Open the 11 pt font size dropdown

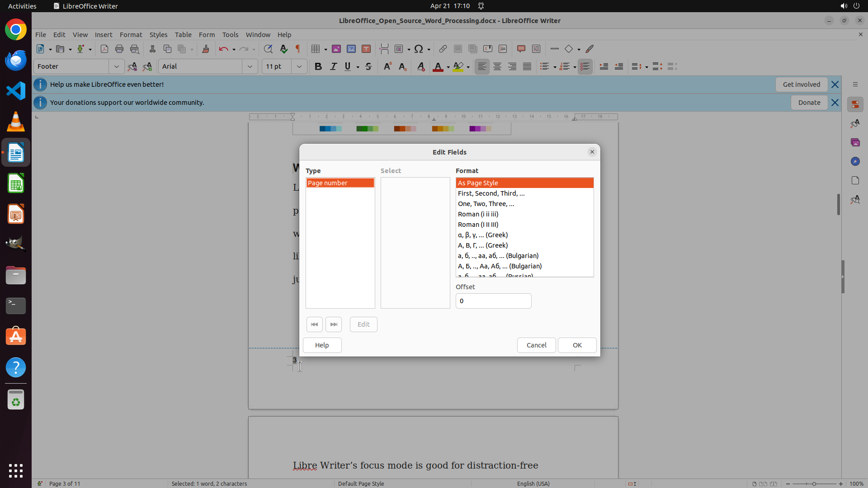[x=299, y=66]
